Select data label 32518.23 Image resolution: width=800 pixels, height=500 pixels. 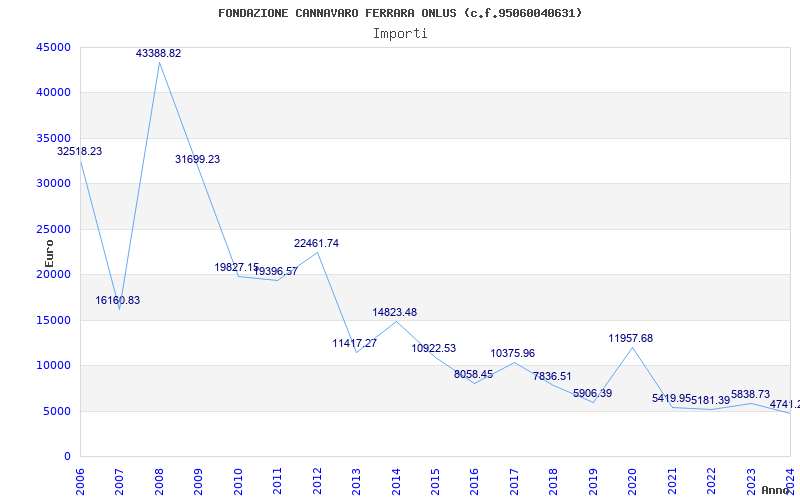click(80, 152)
